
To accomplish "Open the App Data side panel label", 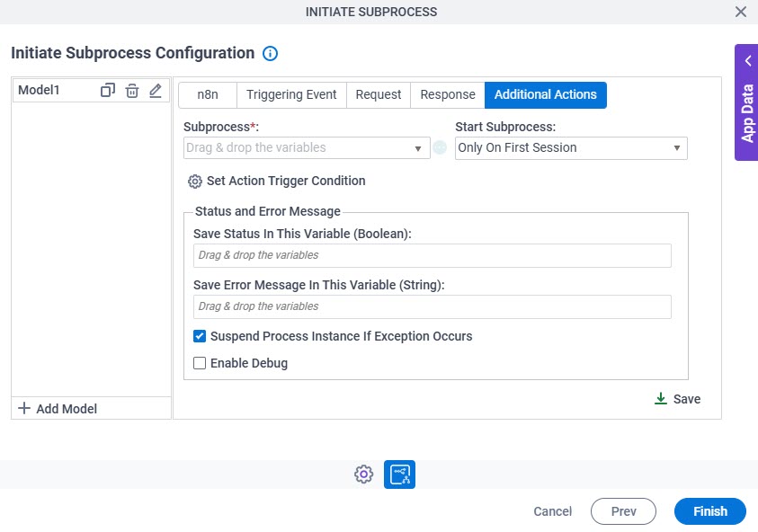I will point(747,113).
